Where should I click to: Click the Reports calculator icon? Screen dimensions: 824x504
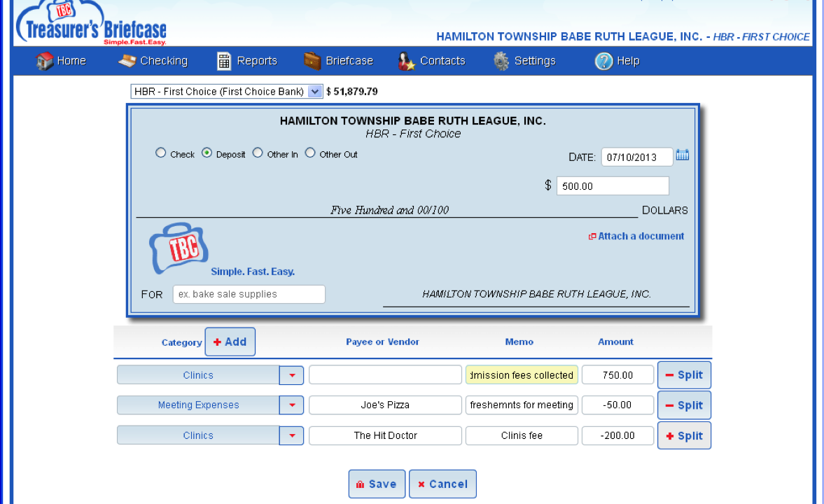[224, 61]
